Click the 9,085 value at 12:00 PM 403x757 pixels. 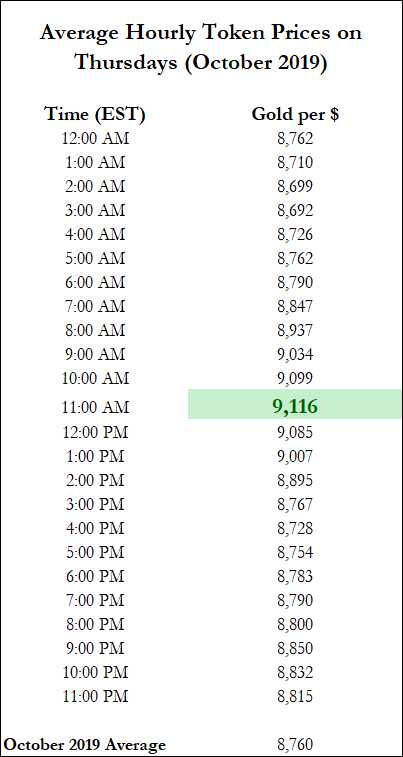click(x=295, y=432)
